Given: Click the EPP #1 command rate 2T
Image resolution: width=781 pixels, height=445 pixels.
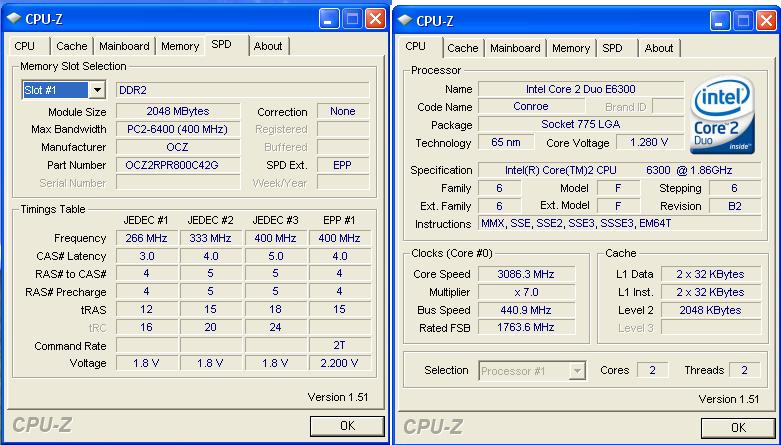Looking at the screenshot, I should click(340, 345).
